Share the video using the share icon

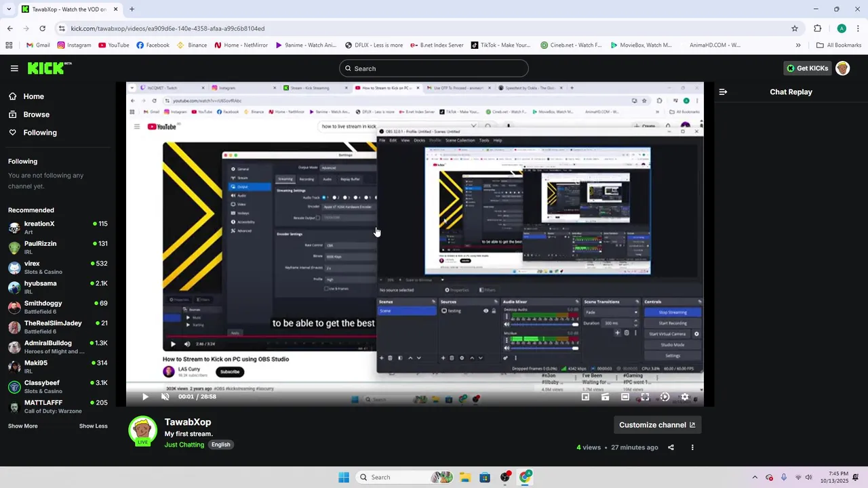coord(671,447)
